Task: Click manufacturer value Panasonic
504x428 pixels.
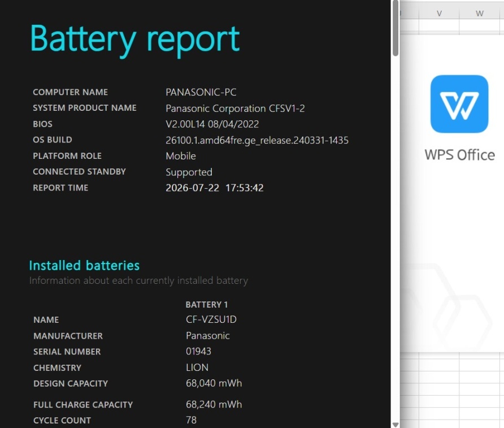Action: coord(207,336)
